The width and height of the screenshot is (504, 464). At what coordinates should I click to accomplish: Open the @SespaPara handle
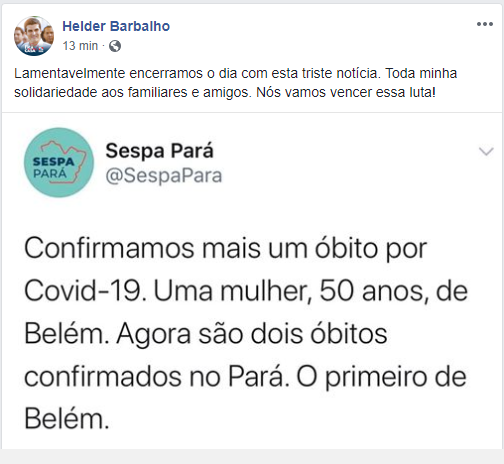164,176
